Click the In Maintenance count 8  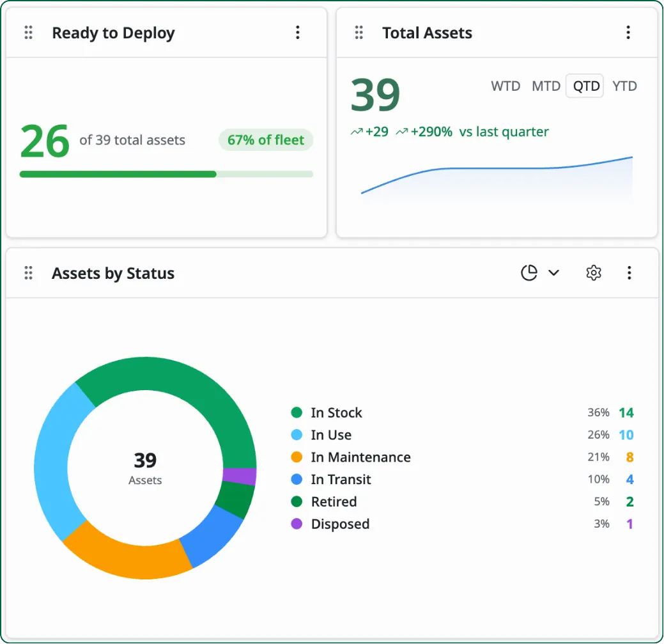(629, 457)
